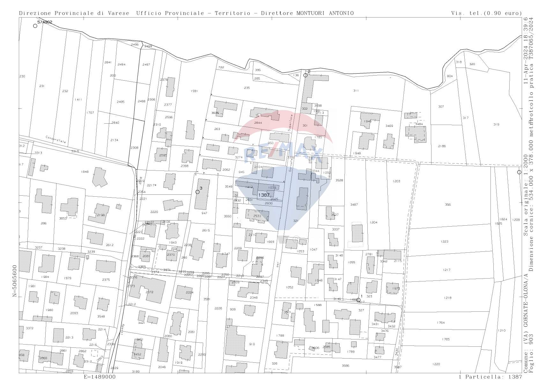The height and width of the screenshot is (392, 560).
Task: Click the unlabeled circle marker on right map edge
Action: (x=519, y=172)
